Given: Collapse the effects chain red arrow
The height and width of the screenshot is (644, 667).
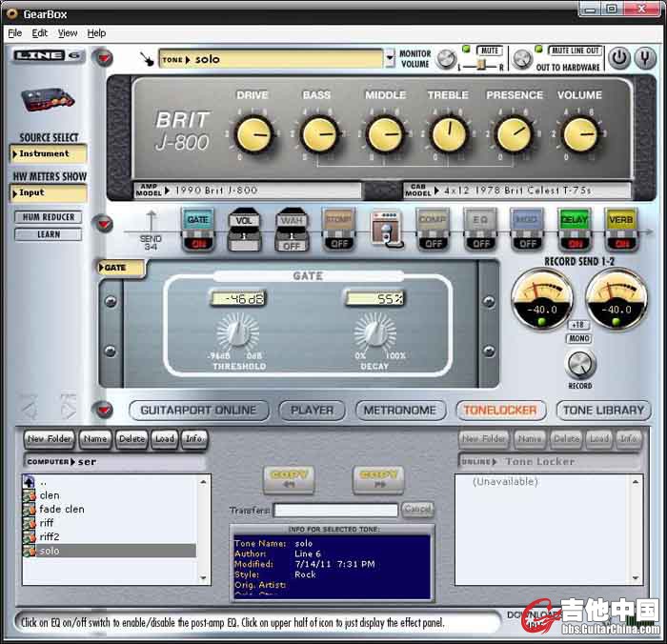Looking at the screenshot, I should (x=103, y=224).
